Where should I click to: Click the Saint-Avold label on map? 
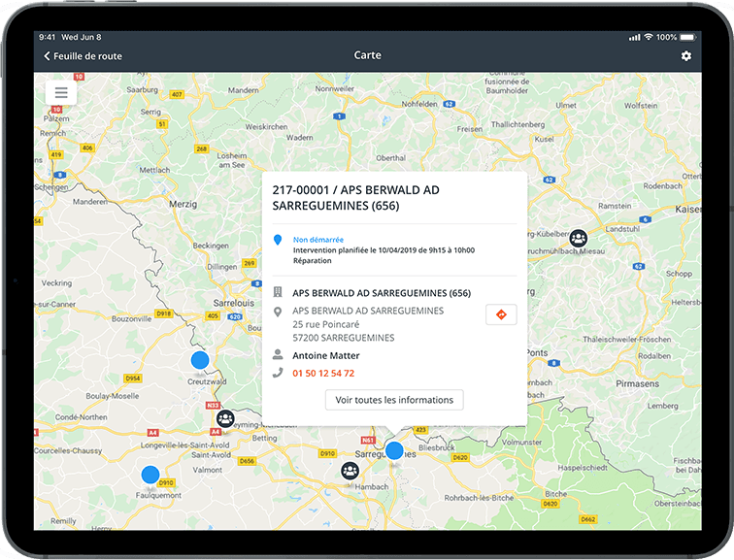pyautogui.click(x=211, y=455)
